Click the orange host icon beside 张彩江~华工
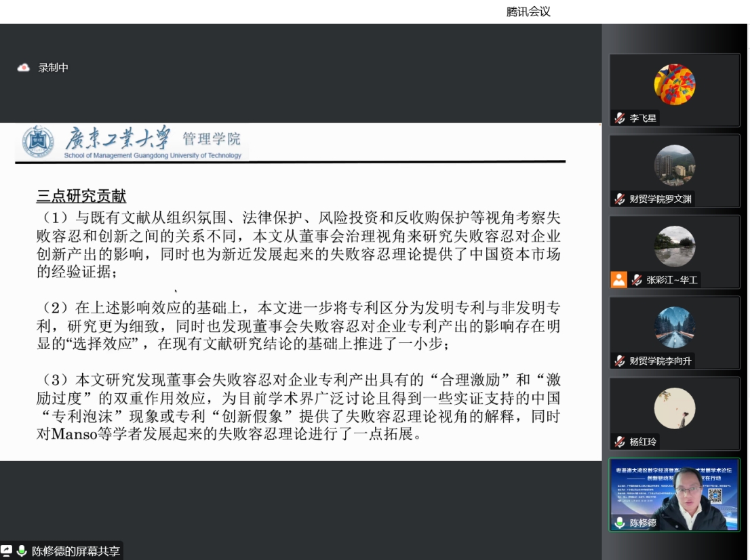 click(618, 279)
